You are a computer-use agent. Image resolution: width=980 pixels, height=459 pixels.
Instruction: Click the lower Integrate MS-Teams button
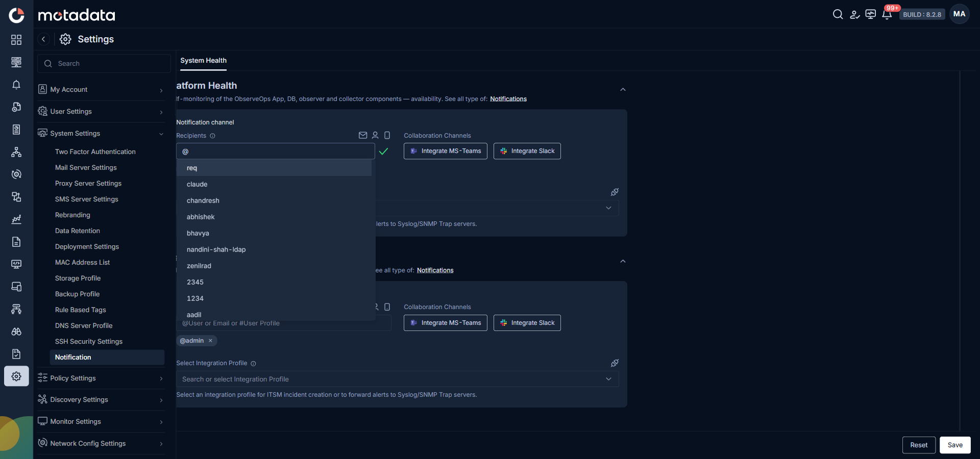[x=446, y=323]
